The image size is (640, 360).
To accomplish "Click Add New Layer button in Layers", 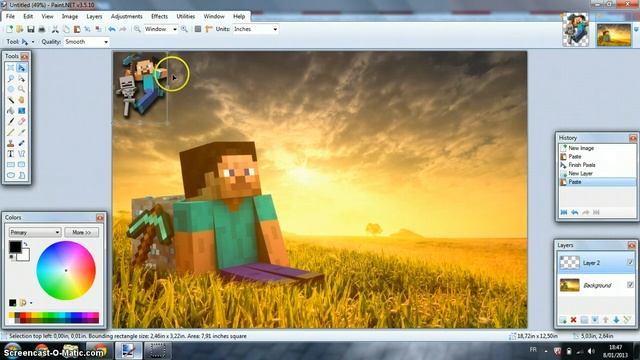I will click(563, 320).
